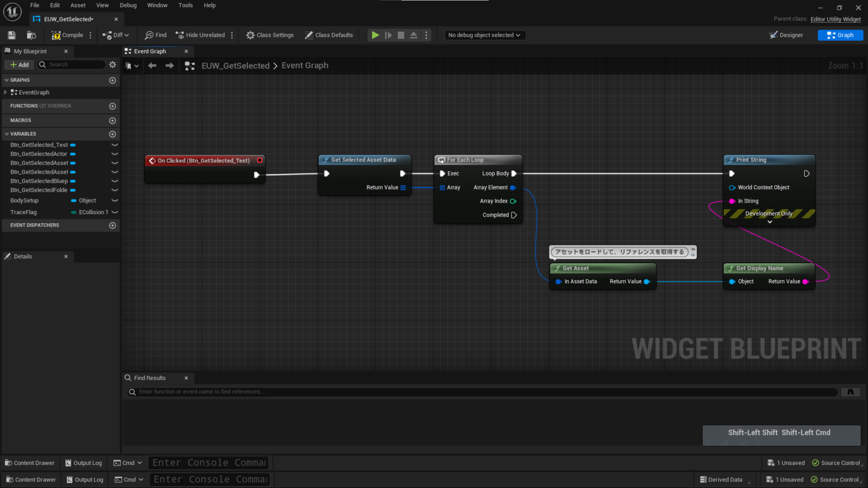
Task: Open Class Settings
Action: 270,34
